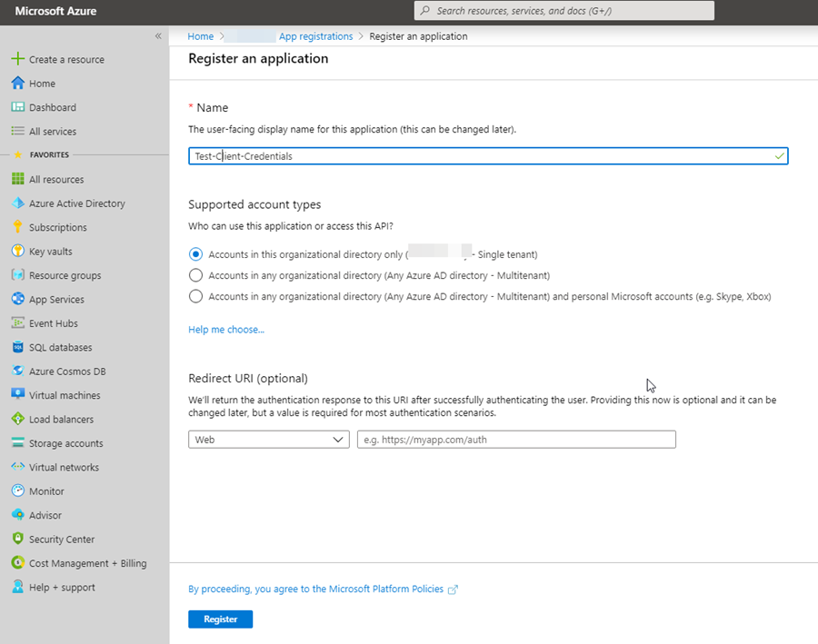Viewport: 818px width, 644px height.
Task: Click the Redirect URI text field
Action: pos(516,440)
